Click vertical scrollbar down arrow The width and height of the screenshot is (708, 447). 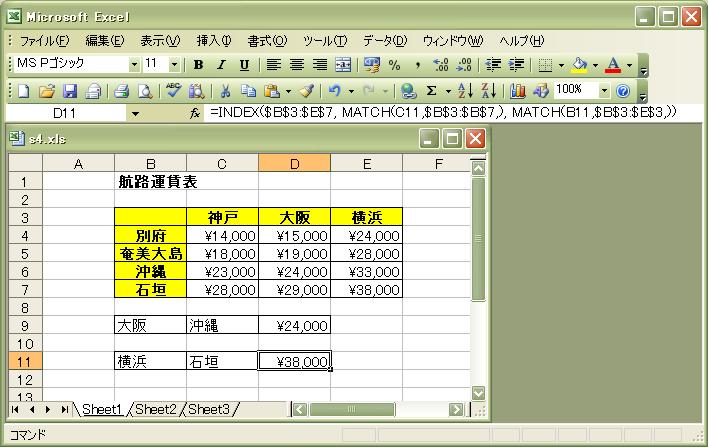(478, 393)
